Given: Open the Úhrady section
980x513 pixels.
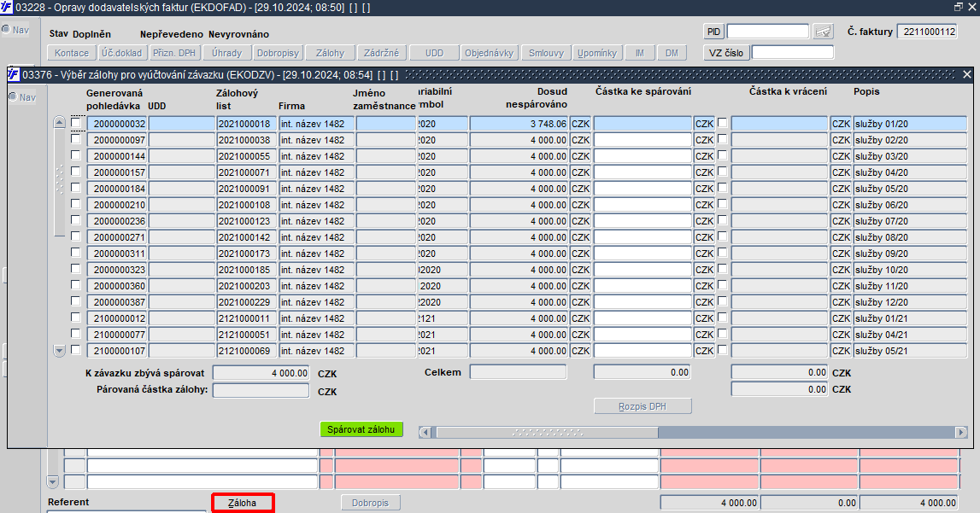Looking at the screenshot, I should click(x=226, y=53).
